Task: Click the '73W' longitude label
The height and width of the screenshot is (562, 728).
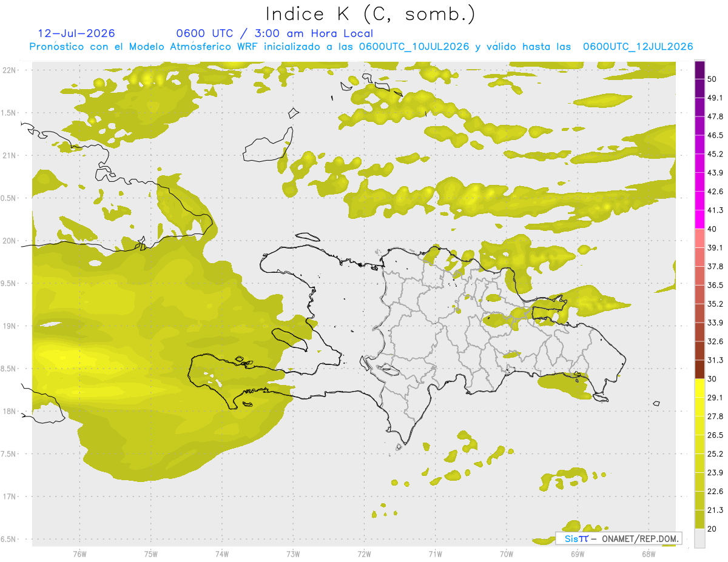Action: tap(293, 554)
